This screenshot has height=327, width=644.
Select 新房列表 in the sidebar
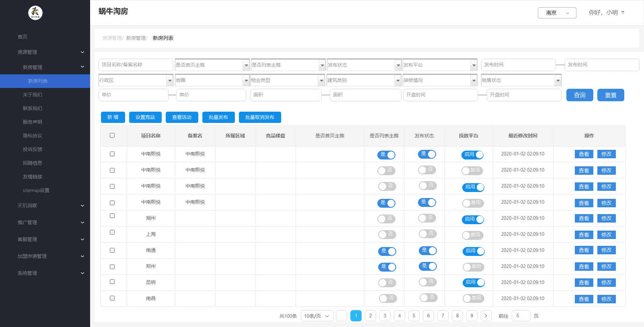pos(45,81)
